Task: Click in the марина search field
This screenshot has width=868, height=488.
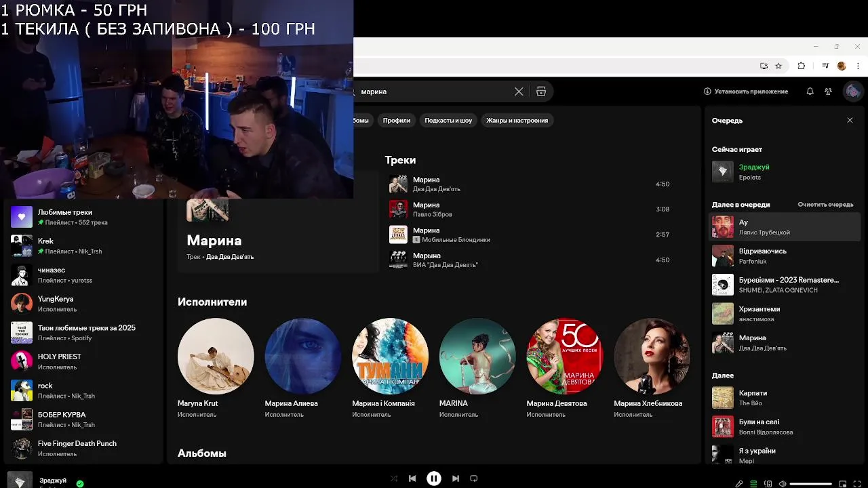Action: pos(434,91)
